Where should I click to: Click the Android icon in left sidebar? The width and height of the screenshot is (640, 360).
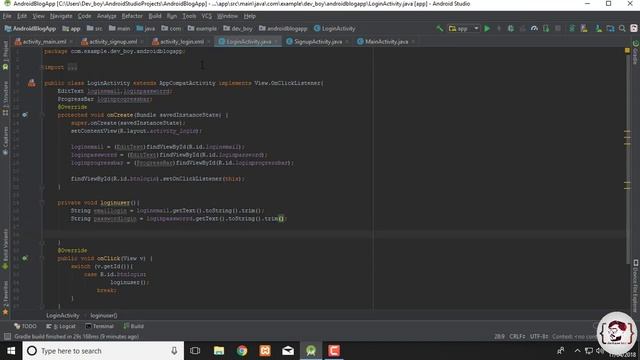click(x=5, y=67)
